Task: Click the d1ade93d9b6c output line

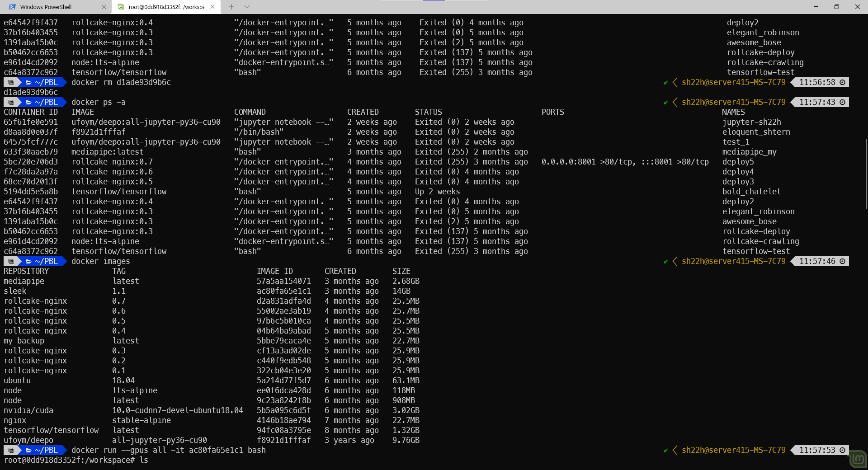Action: (x=31, y=92)
